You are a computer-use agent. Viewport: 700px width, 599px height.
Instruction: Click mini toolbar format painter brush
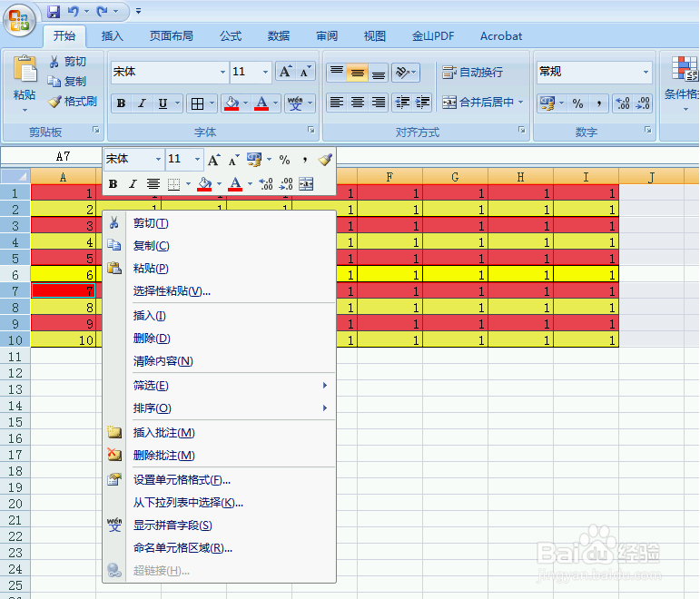(x=325, y=160)
